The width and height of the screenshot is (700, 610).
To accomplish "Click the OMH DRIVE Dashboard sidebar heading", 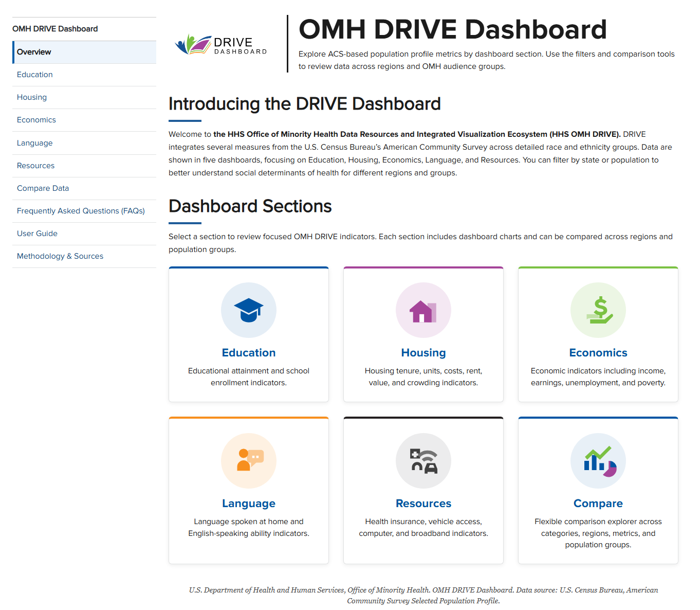I will [x=55, y=29].
